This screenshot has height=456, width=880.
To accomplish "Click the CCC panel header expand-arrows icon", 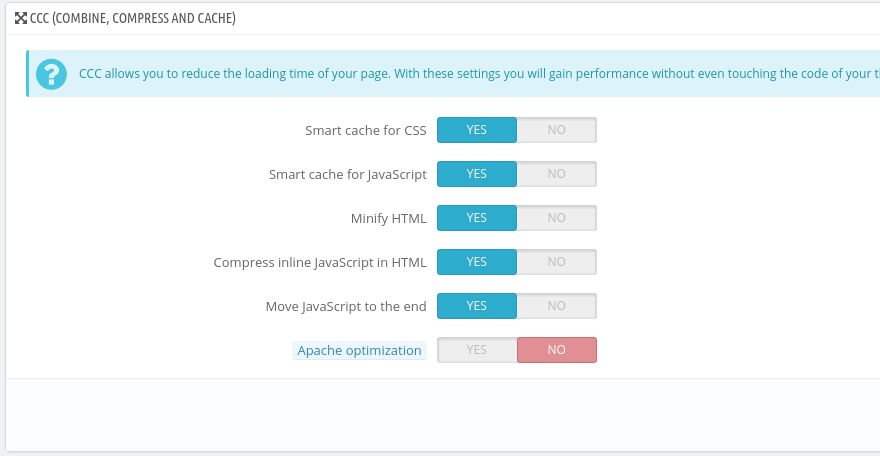I will tap(20, 18).
